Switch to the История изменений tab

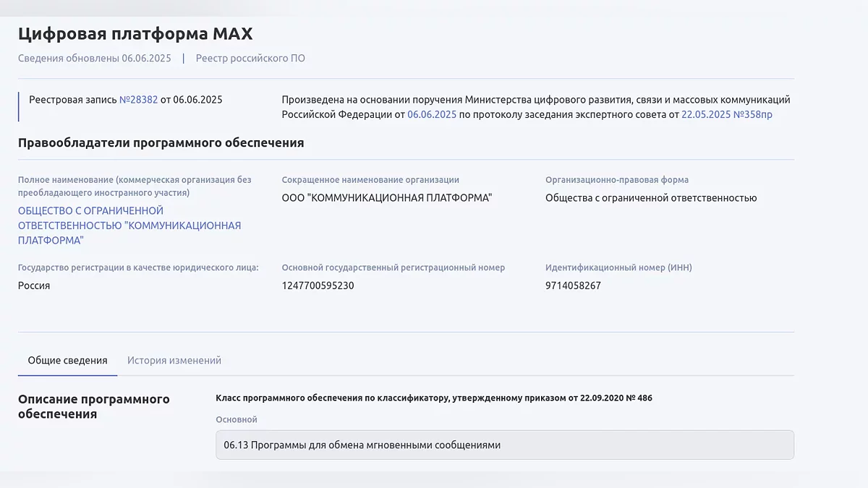174,360
